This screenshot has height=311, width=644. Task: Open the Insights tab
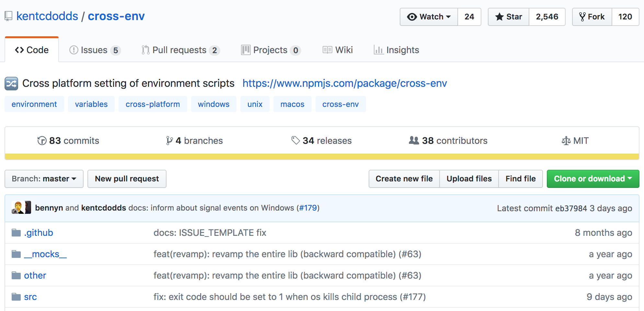396,50
